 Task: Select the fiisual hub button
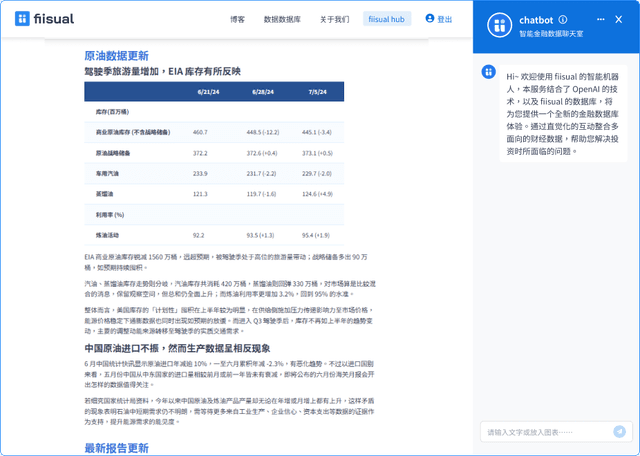point(386,19)
